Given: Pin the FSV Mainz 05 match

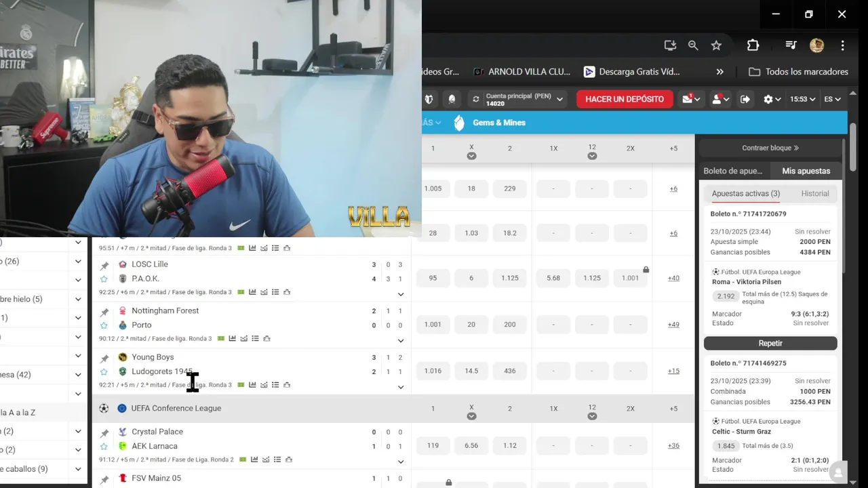Looking at the screenshot, I should coord(104,480).
